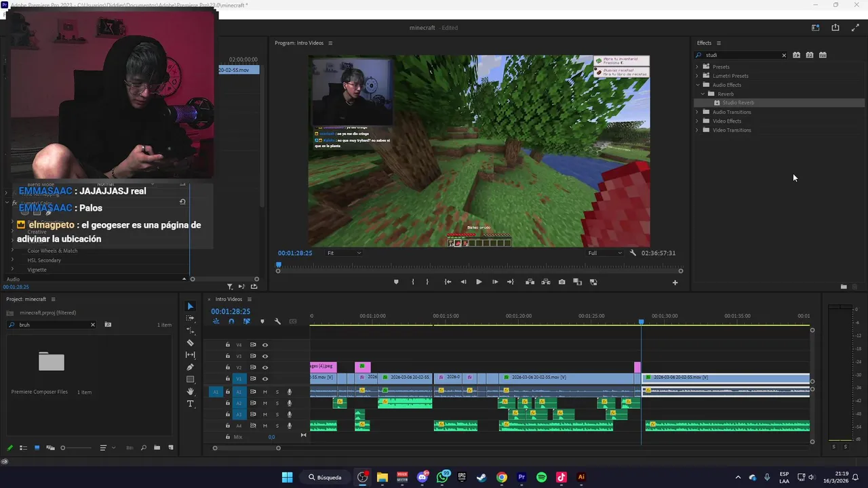
Task: Hide video track V1 eye icon
Action: coord(265,379)
